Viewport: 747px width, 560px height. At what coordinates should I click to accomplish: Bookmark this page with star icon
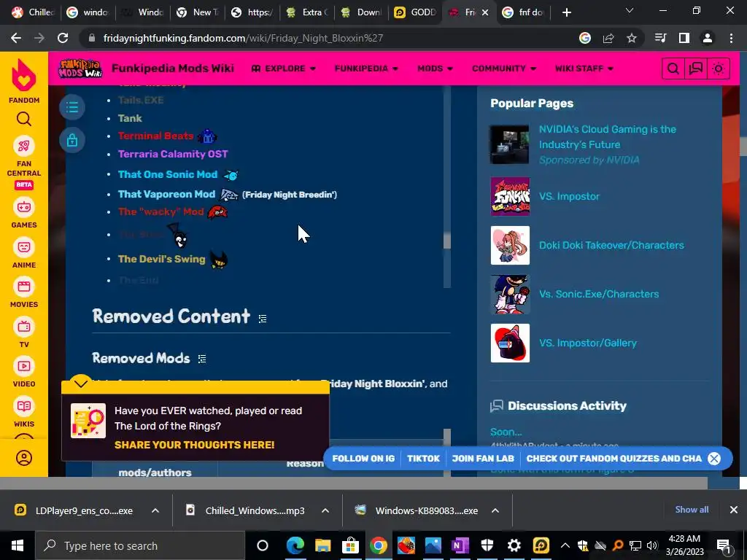click(x=632, y=38)
